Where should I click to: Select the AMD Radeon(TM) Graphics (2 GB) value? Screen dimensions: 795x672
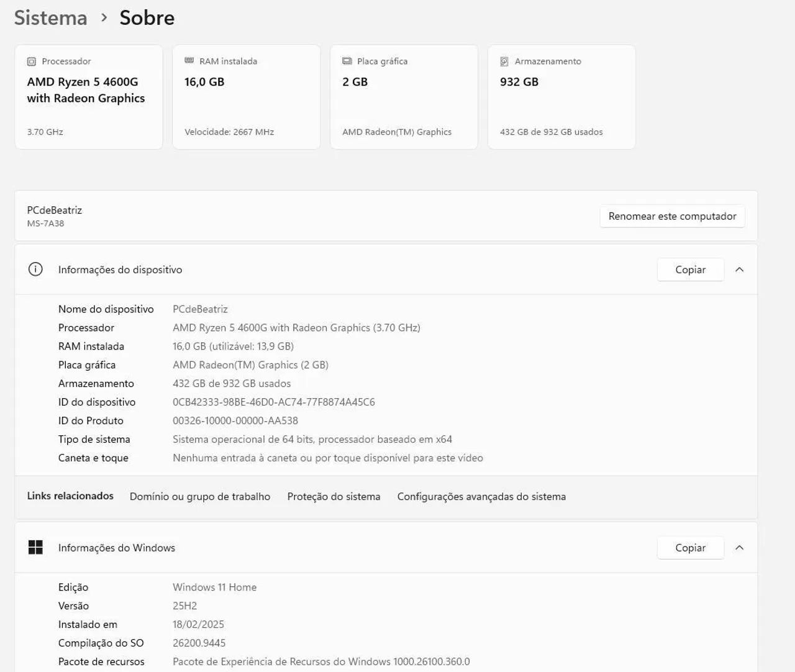250,365
